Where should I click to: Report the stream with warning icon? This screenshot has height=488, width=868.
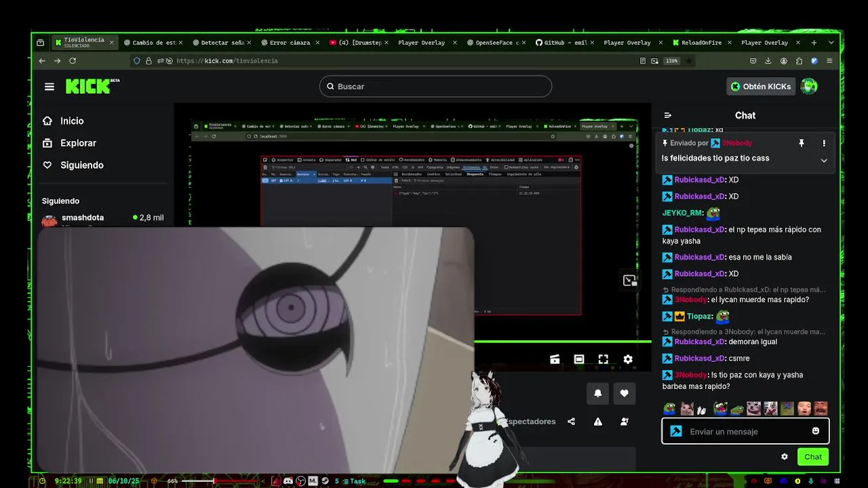(598, 422)
